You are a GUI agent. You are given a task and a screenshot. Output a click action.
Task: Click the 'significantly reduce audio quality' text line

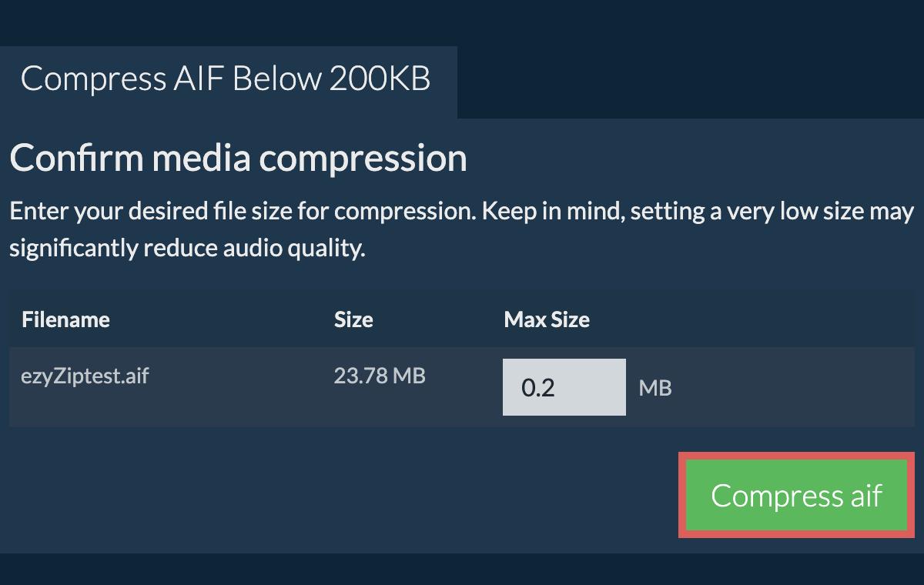tap(186, 249)
